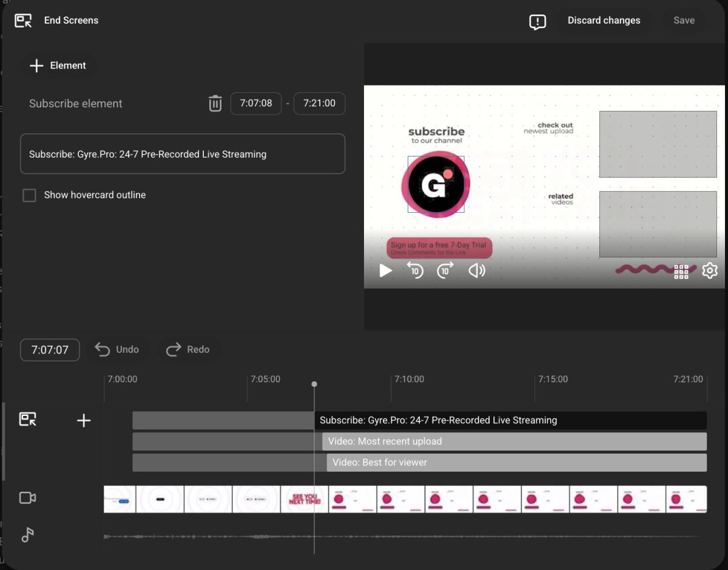Image resolution: width=728 pixels, height=570 pixels.
Task: Click the 7:21:00 ruler mark
Action: [x=688, y=379]
